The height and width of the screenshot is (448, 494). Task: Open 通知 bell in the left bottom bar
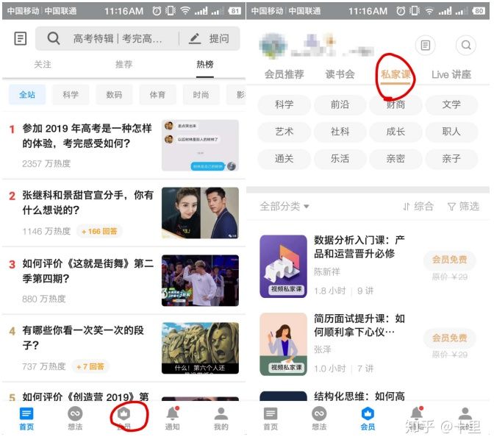(172, 419)
